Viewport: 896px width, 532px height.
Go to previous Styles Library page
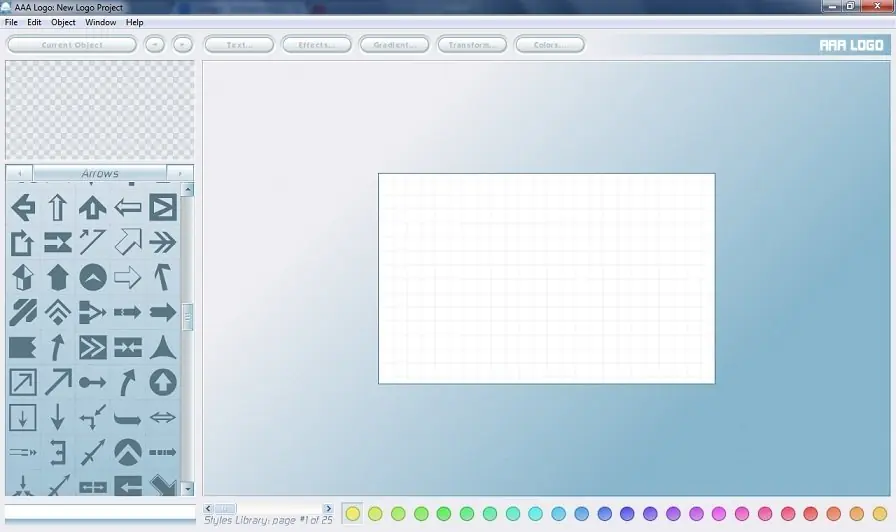[208, 508]
